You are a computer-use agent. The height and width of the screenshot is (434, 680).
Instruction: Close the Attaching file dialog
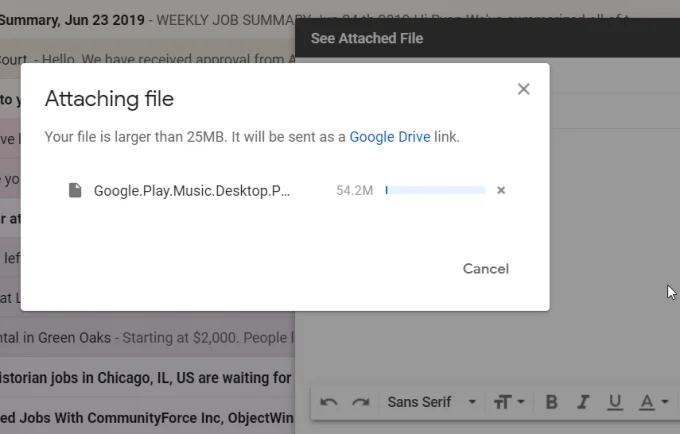523,89
